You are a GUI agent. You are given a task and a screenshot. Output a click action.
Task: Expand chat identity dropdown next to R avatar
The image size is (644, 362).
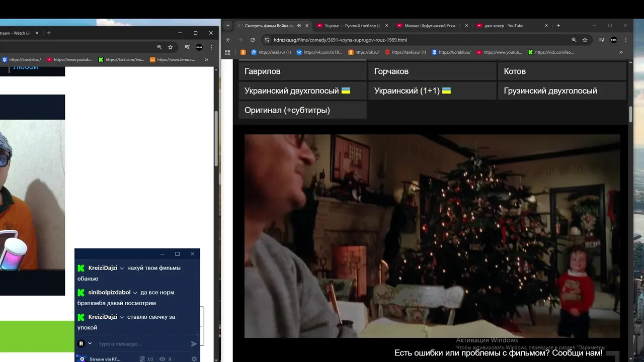[90, 344]
